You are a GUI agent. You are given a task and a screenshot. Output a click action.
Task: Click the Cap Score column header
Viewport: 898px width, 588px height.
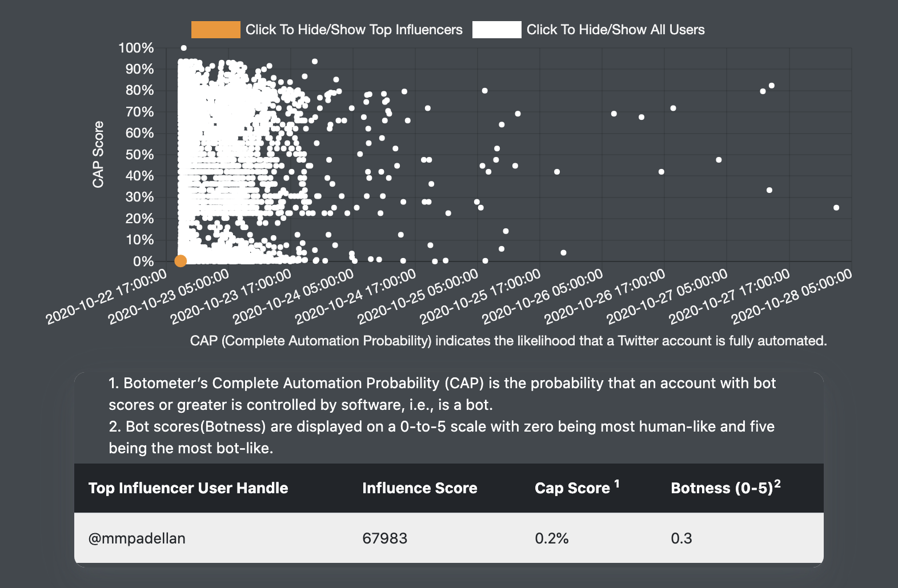click(x=572, y=488)
